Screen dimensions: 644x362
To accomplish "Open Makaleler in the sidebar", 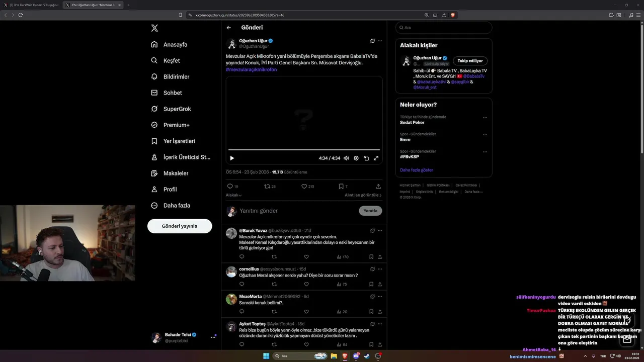I will pos(170,173).
